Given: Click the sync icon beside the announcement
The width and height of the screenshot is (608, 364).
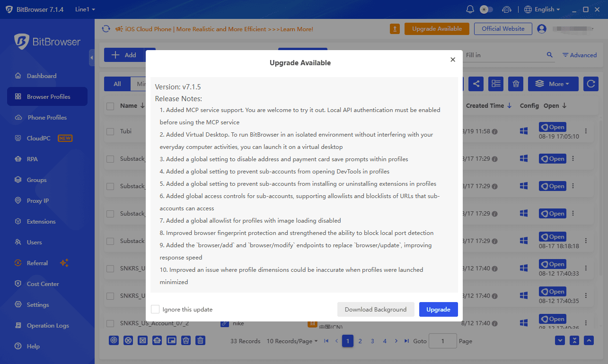Looking at the screenshot, I should click(106, 29).
